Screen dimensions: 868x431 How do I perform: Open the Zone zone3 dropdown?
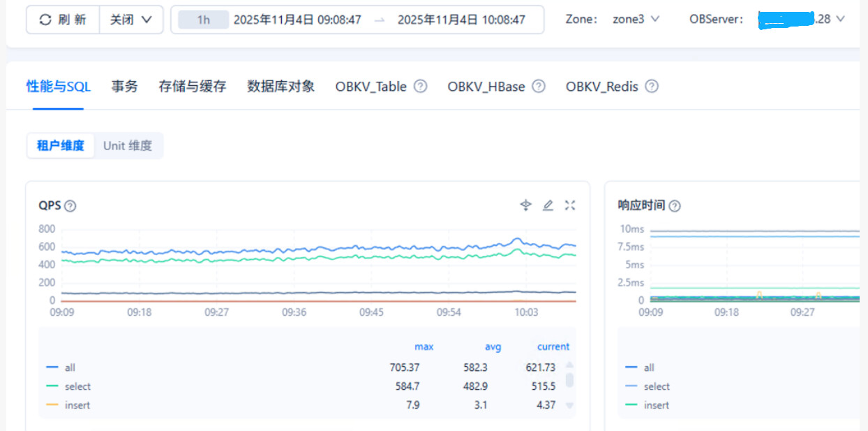coord(635,20)
